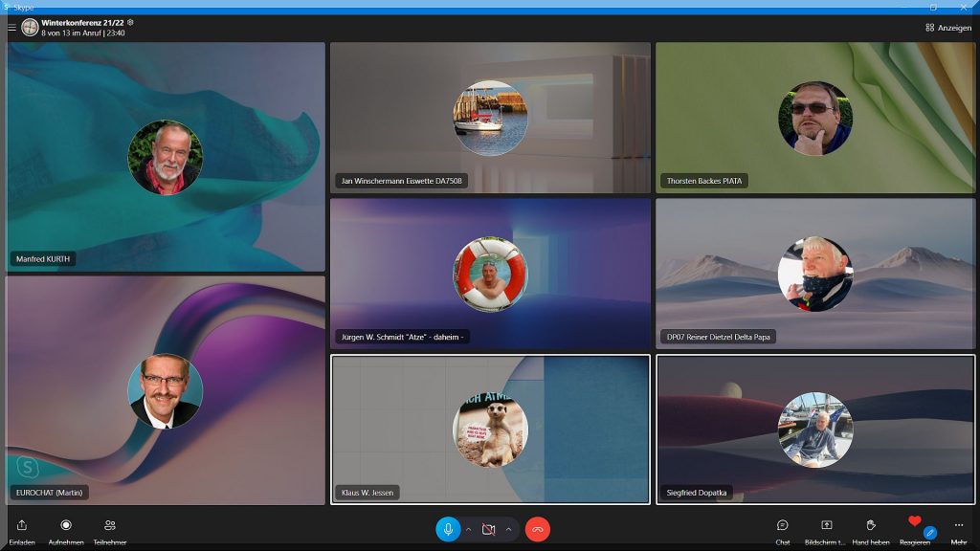
Task: Select Manfred KURTH's video tile
Action: (166, 157)
